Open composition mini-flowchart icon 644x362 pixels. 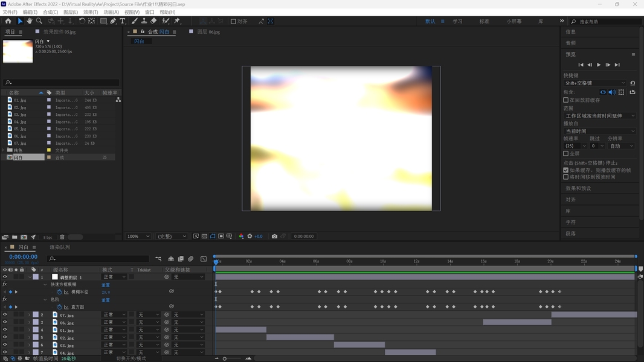coord(158,259)
